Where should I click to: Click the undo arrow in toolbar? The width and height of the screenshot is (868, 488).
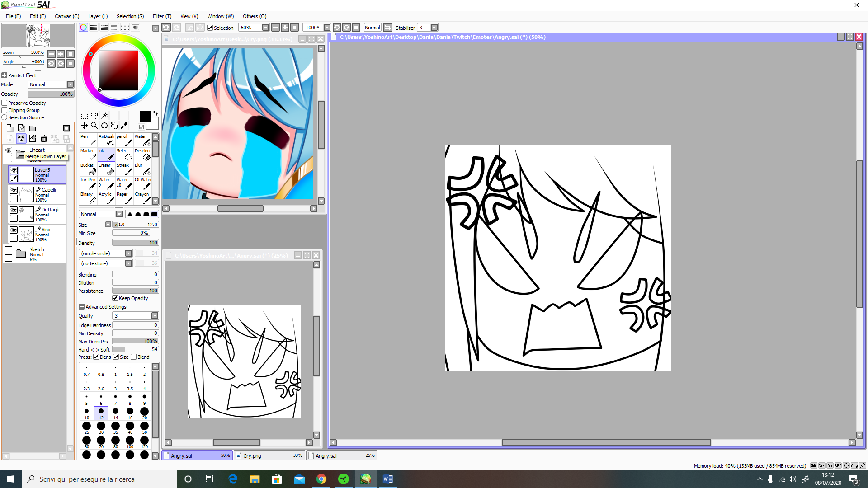point(166,28)
